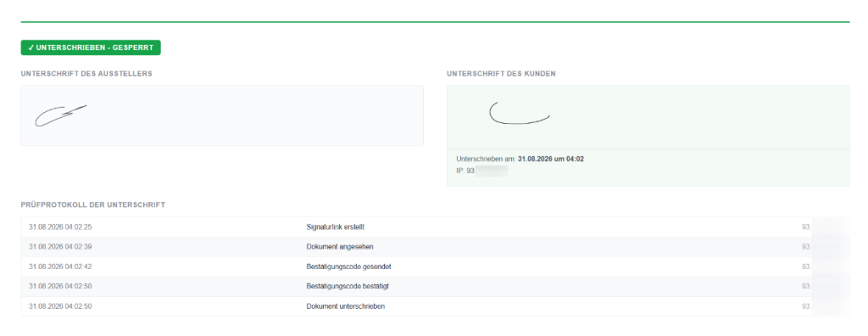Click the issuer signature drawing
Screen dimensions: 868x336
[60, 115]
